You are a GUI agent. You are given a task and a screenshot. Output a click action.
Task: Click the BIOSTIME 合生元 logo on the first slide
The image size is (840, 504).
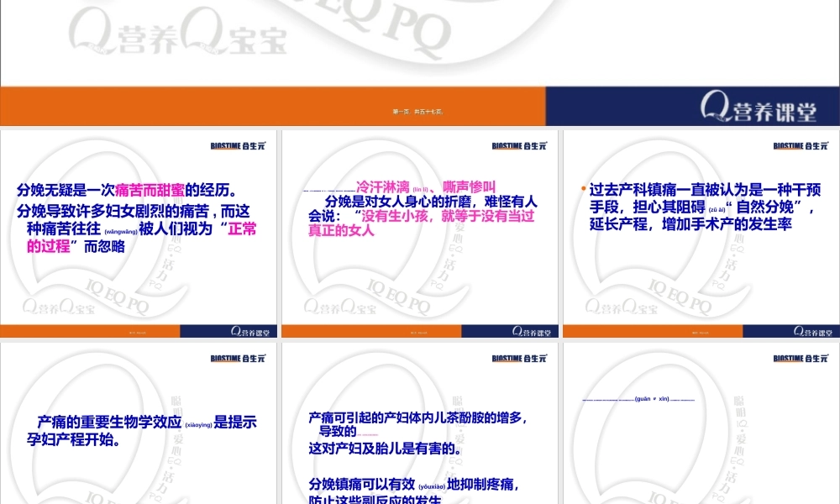[x=238, y=145]
